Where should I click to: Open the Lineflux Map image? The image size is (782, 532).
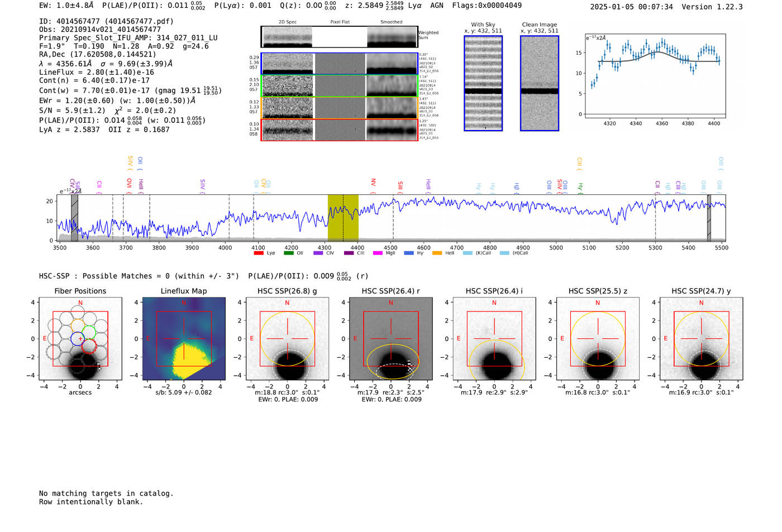pos(184,339)
